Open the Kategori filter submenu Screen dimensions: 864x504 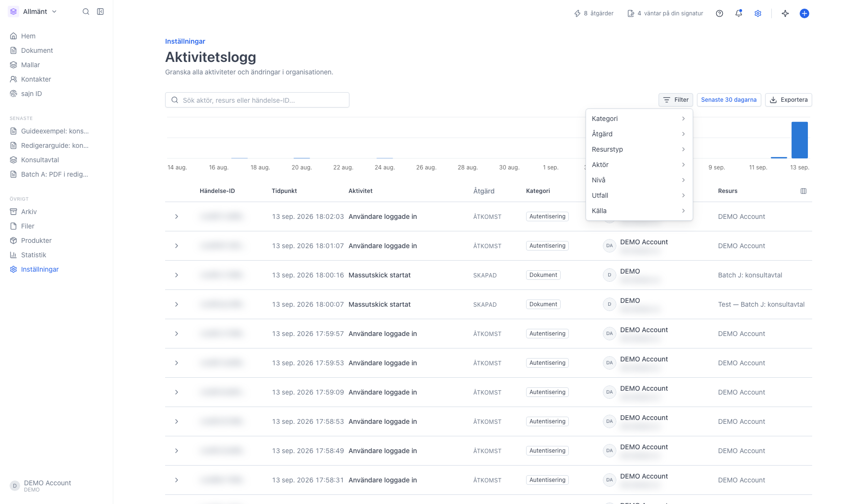click(x=639, y=119)
